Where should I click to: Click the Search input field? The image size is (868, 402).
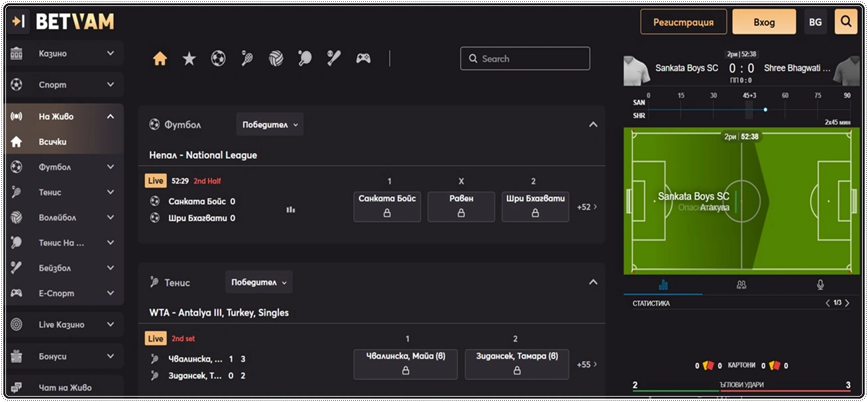click(x=525, y=59)
